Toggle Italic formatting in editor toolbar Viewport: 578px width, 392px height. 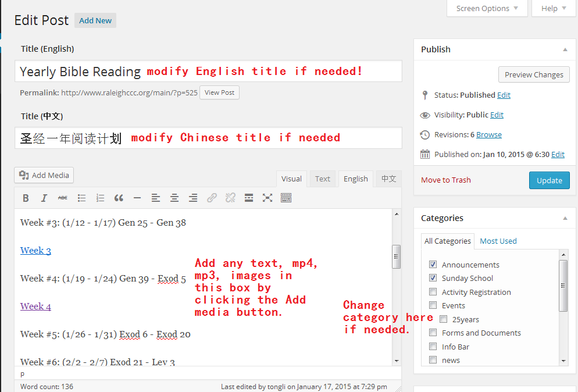click(x=44, y=198)
